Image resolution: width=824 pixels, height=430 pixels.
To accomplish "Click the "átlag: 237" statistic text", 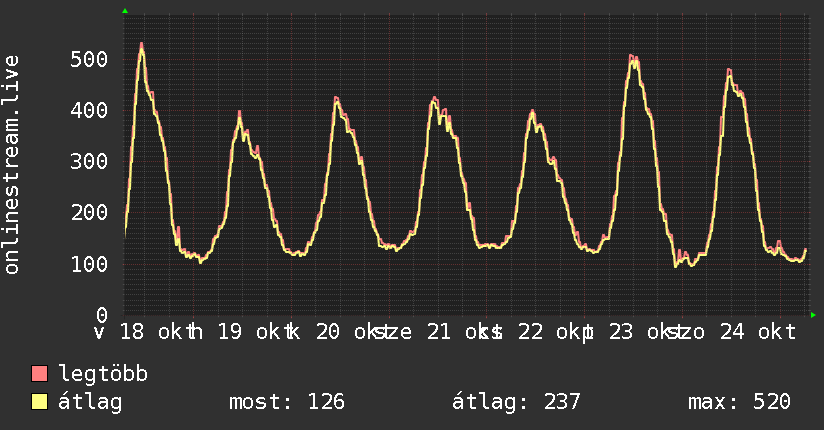I will [516, 402].
